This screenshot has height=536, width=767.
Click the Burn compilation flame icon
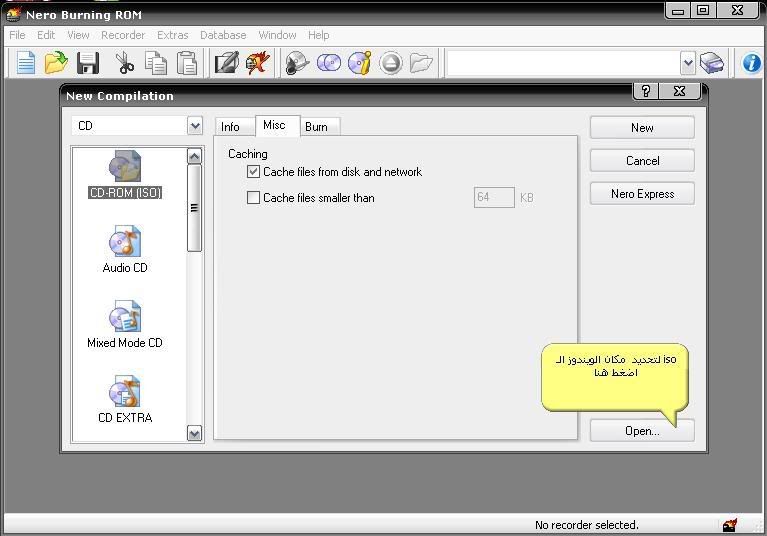point(258,63)
